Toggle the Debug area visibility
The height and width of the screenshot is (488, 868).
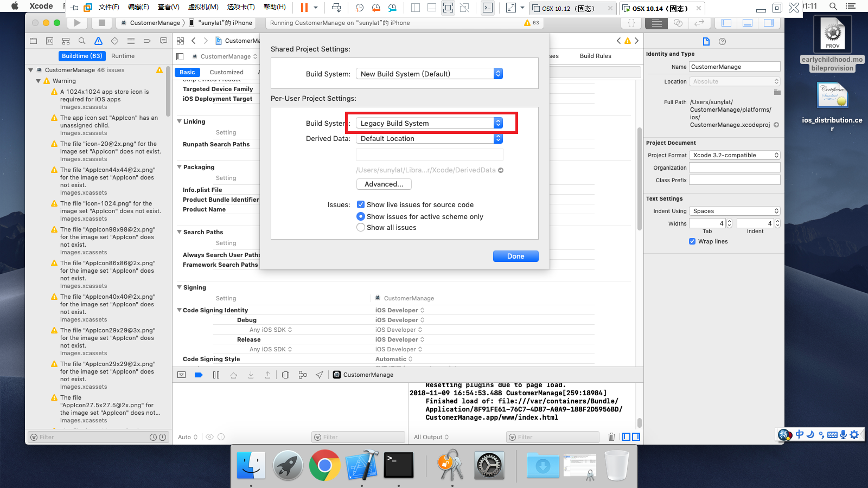click(748, 23)
